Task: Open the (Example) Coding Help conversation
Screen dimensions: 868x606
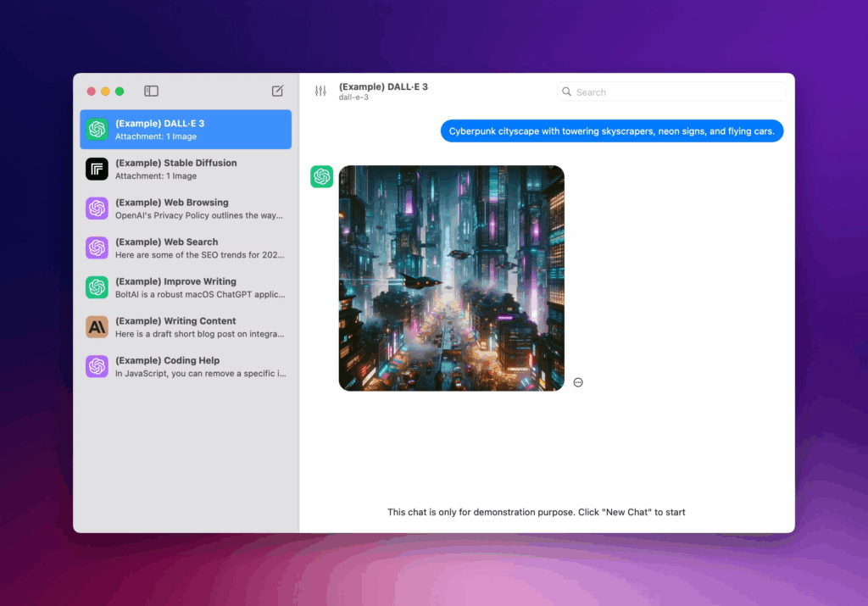Action: point(186,366)
